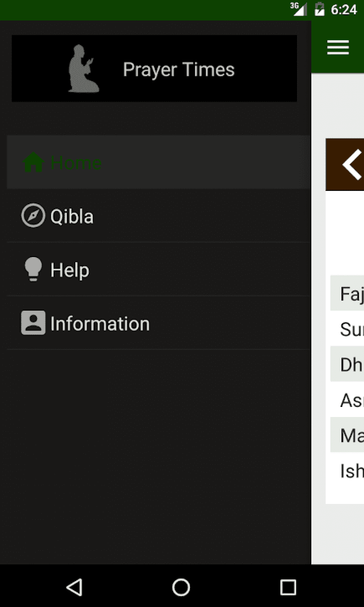The image size is (364, 607).
Task: Open the hamburger menu icon
Action: [338, 47]
